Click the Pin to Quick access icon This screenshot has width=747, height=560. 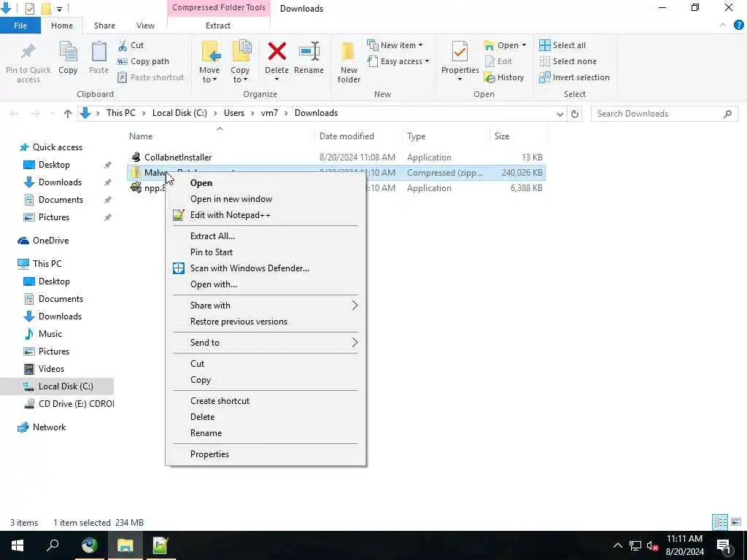(28, 52)
